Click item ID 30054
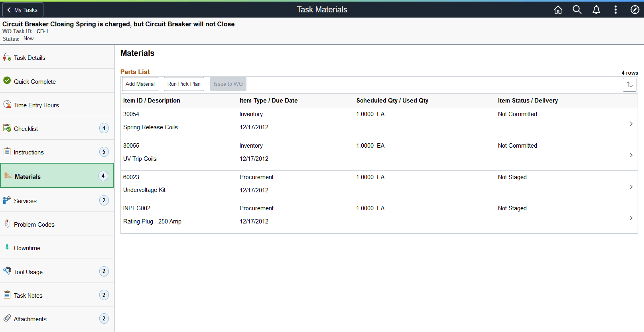The image size is (644, 332). point(131,114)
